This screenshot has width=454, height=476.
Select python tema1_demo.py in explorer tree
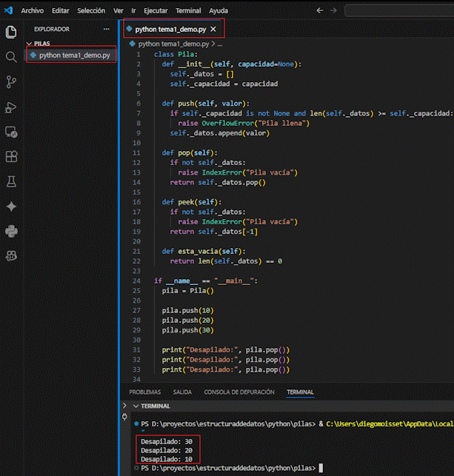(x=74, y=55)
